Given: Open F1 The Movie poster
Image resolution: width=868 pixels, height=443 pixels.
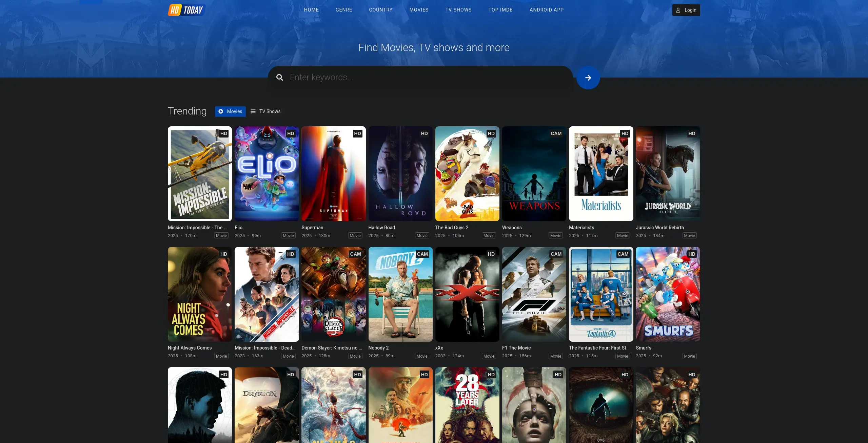Looking at the screenshot, I should (534, 294).
